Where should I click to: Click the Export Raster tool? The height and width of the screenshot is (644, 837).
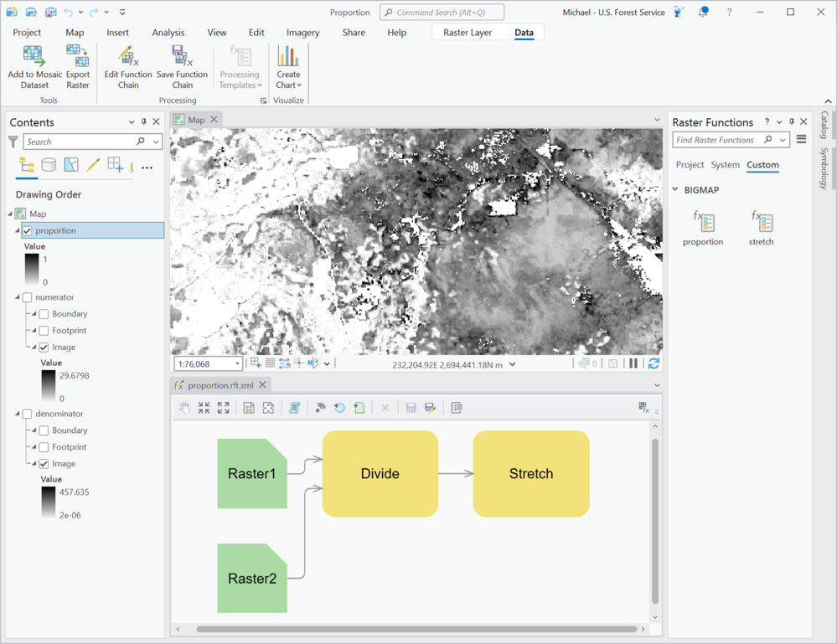[78, 57]
